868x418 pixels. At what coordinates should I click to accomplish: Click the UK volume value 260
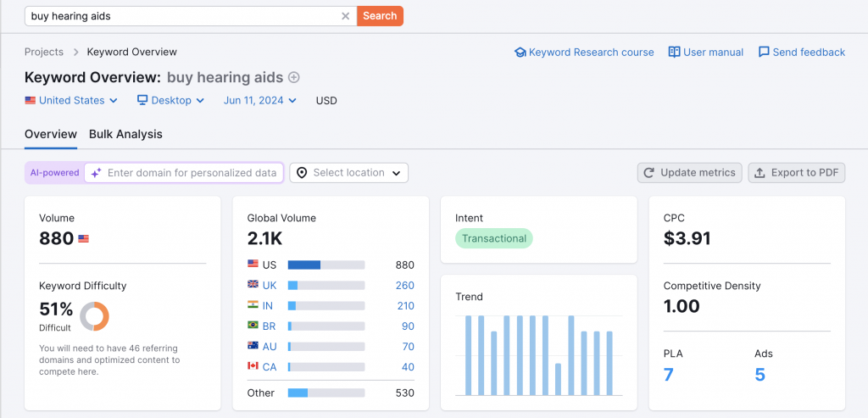404,286
